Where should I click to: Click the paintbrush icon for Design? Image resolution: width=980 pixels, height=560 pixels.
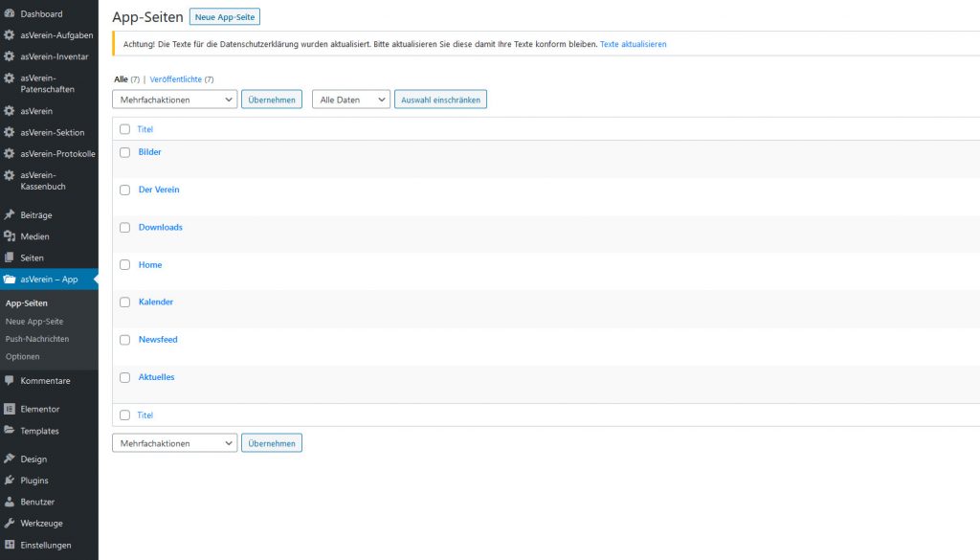click(x=10, y=459)
